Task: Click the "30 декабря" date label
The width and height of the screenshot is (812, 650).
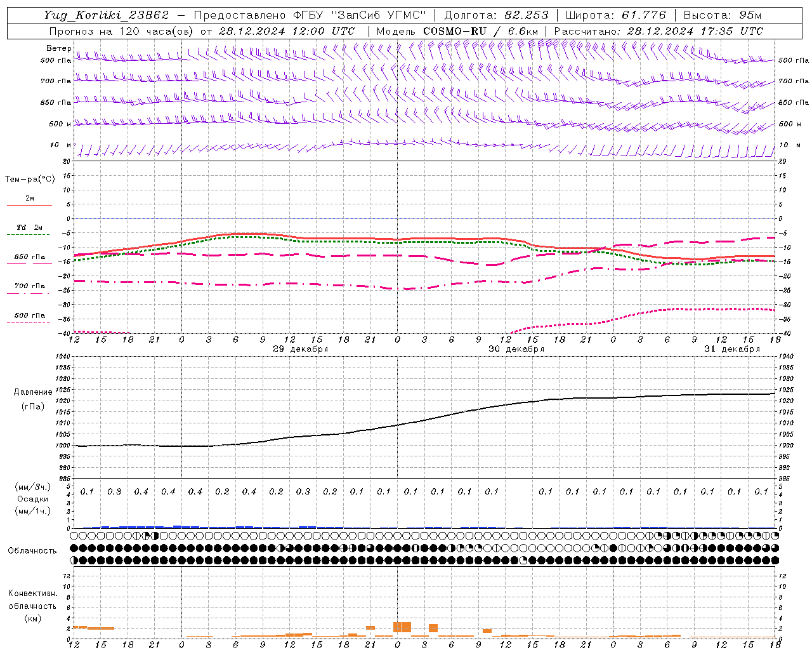Action: (516, 349)
